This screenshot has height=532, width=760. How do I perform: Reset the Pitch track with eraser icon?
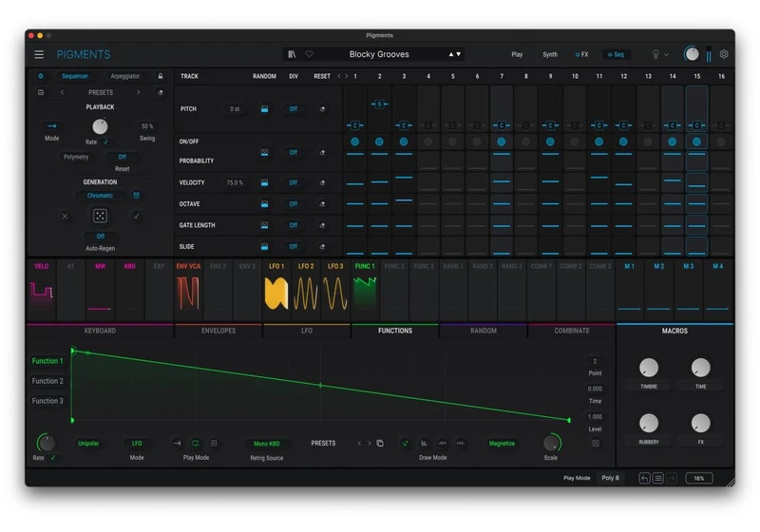click(x=322, y=109)
